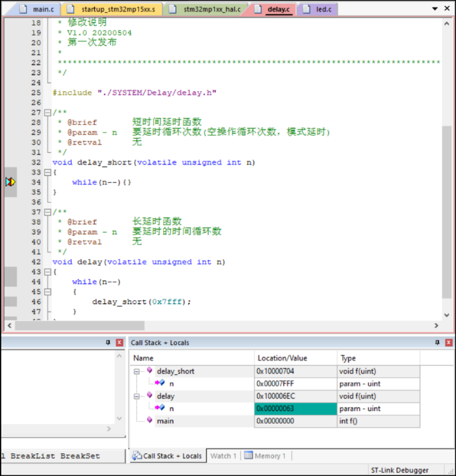This screenshot has height=476, width=456.
Task: Close the active editor document
Action: coord(447,9)
